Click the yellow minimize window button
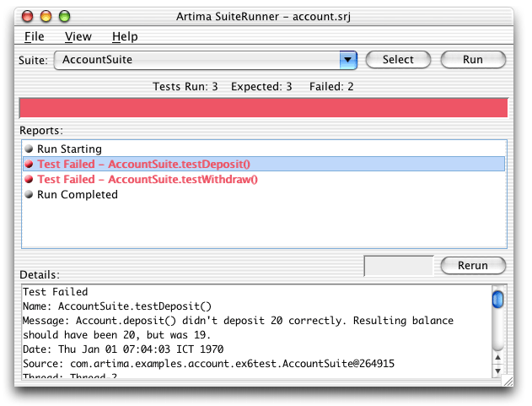The height and width of the screenshot is (406, 532). pyautogui.click(x=46, y=16)
